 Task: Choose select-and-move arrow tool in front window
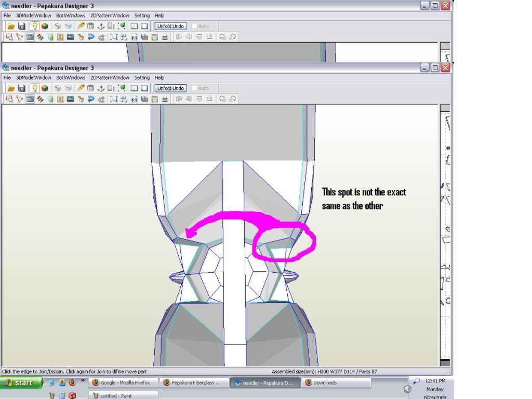(9, 99)
